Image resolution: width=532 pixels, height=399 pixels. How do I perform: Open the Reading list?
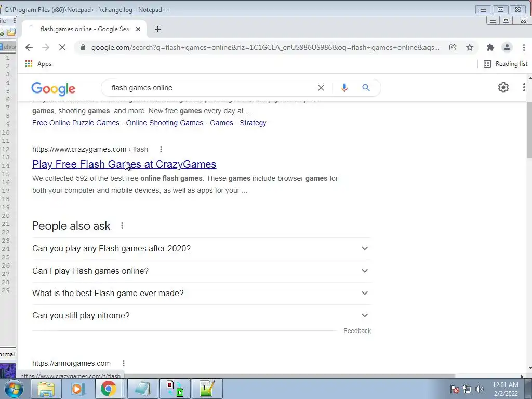click(x=506, y=64)
